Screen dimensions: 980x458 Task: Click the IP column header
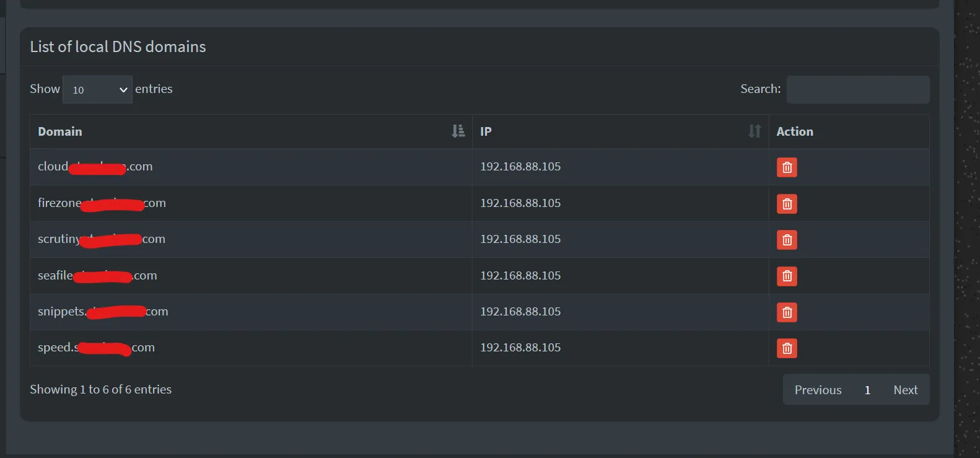(x=486, y=131)
